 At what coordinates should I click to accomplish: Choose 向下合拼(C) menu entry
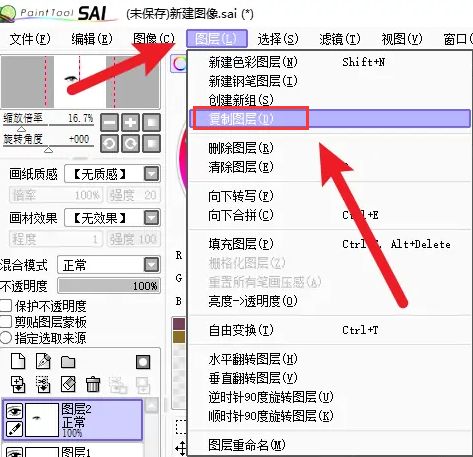(330, 215)
